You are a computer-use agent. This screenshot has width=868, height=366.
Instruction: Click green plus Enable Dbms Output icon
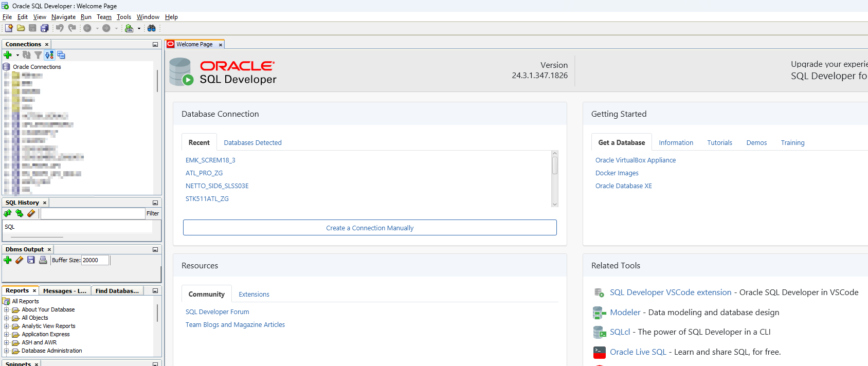click(8, 260)
